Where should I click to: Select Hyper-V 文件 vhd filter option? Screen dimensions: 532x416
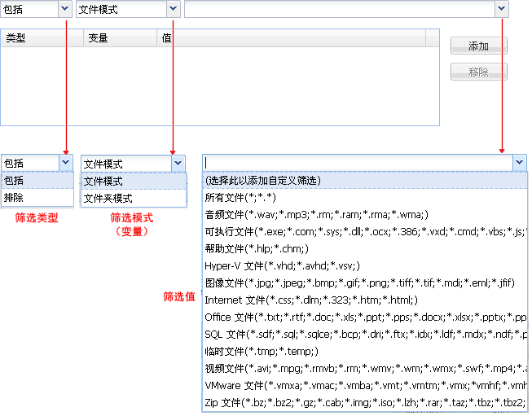(365, 266)
